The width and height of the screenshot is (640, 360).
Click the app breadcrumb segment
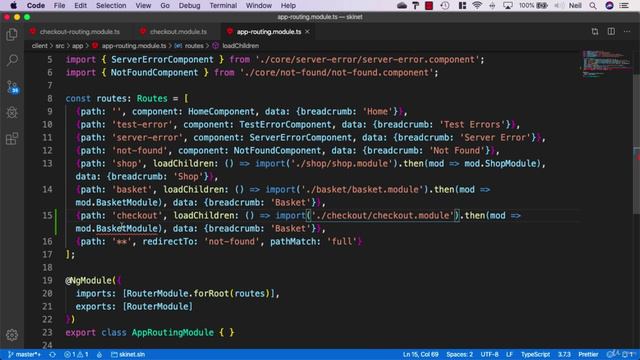[x=78, y=46]
